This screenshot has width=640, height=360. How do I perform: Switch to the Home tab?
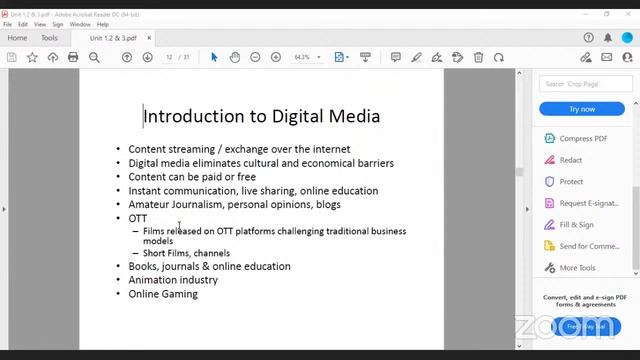[x=17, y=38]
